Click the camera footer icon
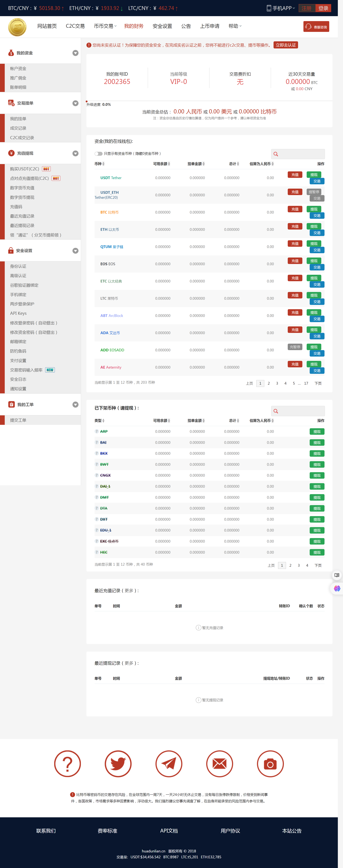Screen dimensions: 343x868 pos(270,764)
